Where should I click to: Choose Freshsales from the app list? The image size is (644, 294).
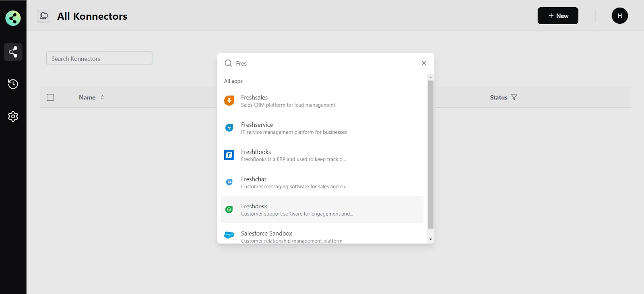(x=322, y=101)
